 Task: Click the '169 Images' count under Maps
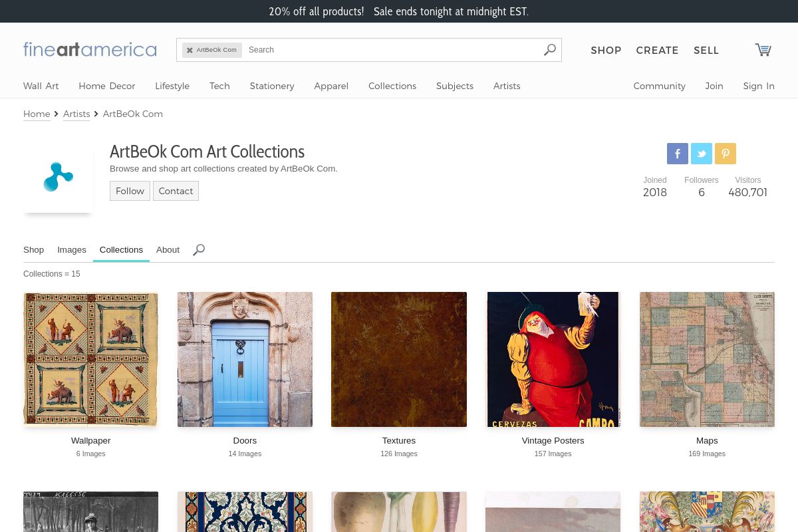[x=707, y=454]
